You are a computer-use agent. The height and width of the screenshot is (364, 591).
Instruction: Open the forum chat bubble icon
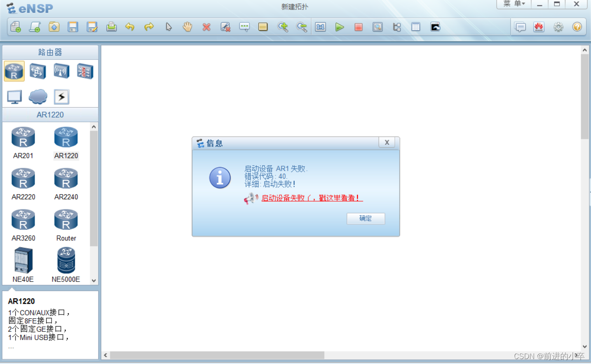521,27
